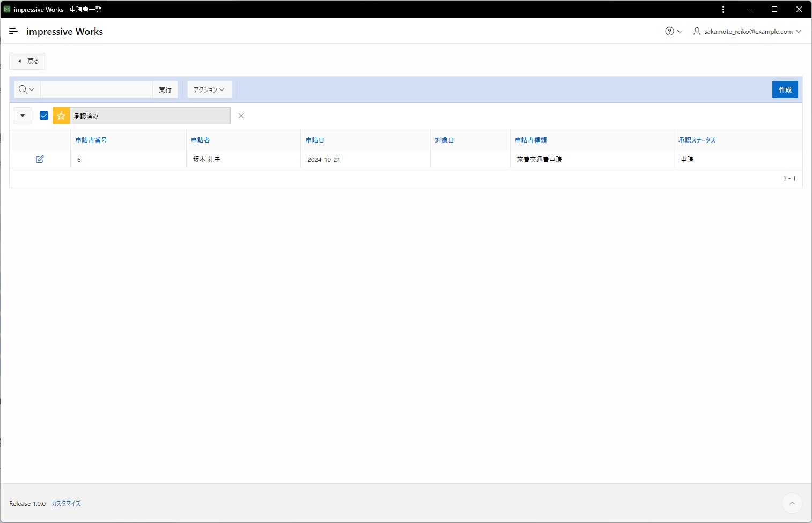Collapse the report settings triangle
The height and width of the screenshot is (523, 812).
pos(23,116)
